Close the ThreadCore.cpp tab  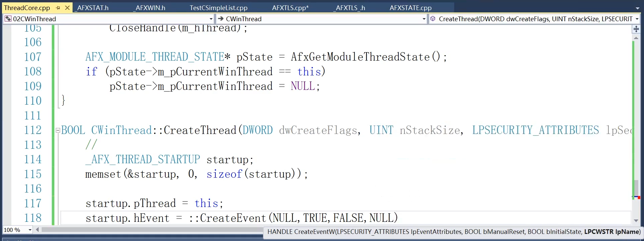pos(67,8)
